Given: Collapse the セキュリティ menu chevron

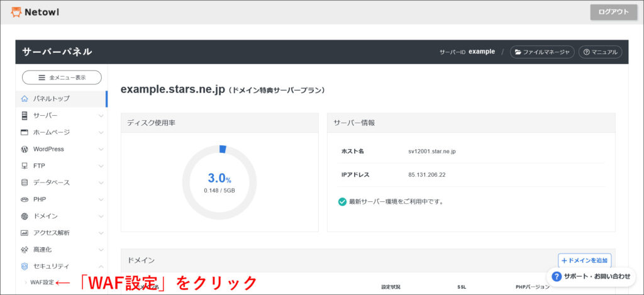Looking at the screenshot, I should coord(101,266).
